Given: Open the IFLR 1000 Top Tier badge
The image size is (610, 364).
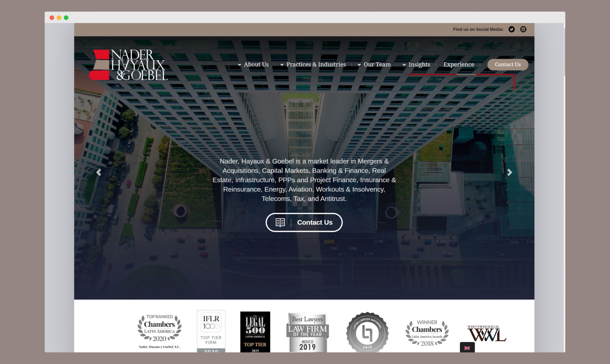Looking at the screenshot, I should (x=211, y=331).
